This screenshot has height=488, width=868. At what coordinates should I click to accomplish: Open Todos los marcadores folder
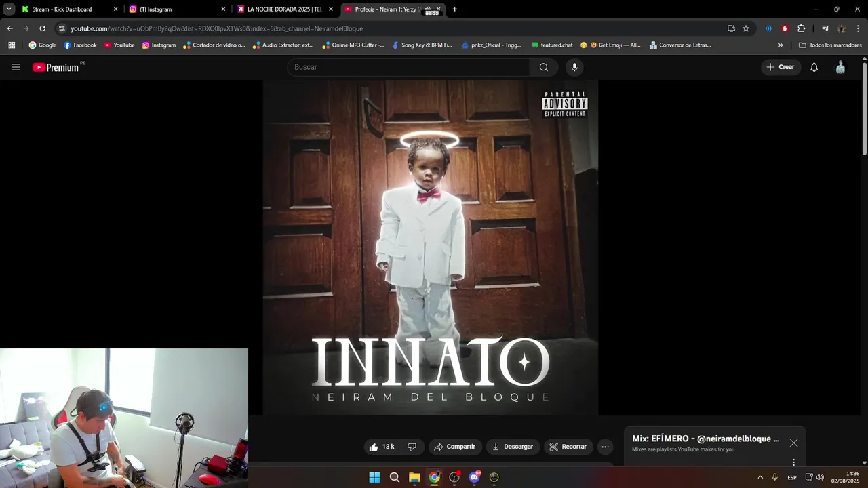(830, 45)
